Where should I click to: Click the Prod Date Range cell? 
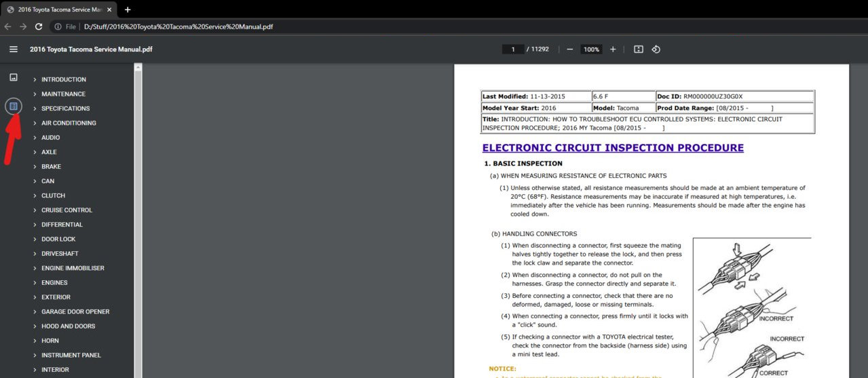pos(735,108)
